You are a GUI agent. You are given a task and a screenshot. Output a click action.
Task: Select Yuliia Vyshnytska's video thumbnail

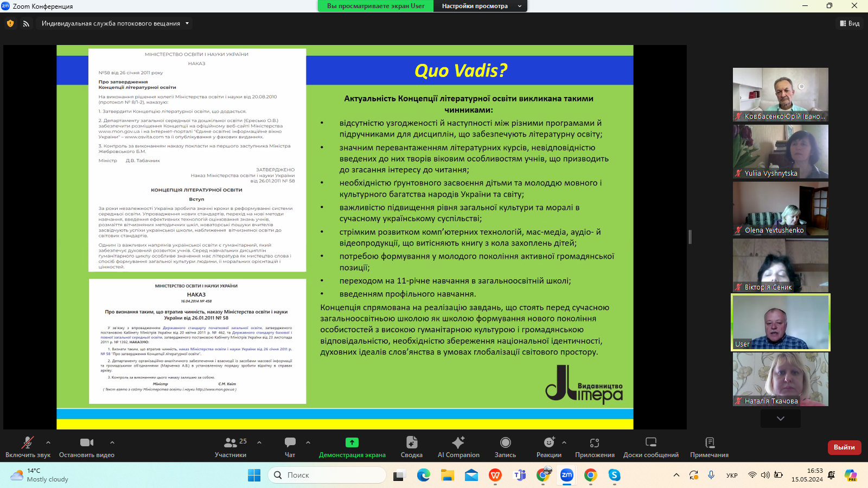[x=780, y=151]
